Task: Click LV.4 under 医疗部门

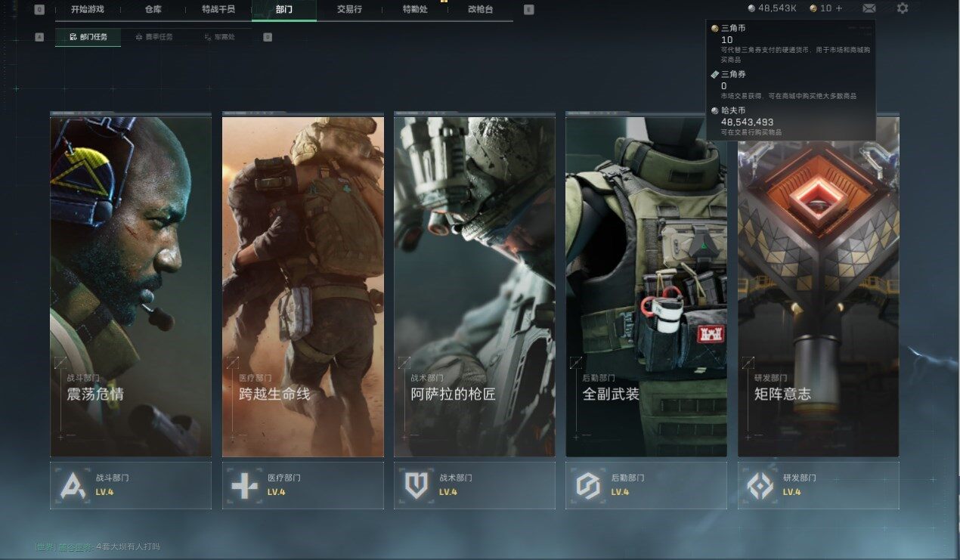Action: [276, 492]
